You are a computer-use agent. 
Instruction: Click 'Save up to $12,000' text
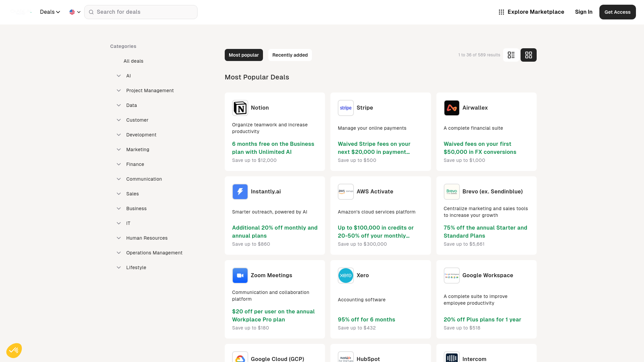(254, 160)
